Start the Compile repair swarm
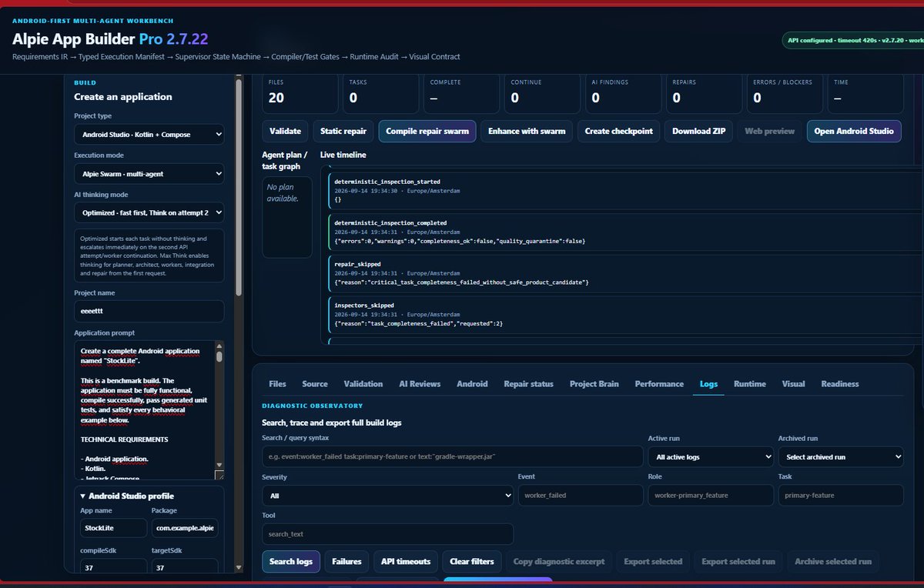 [427, 131]
